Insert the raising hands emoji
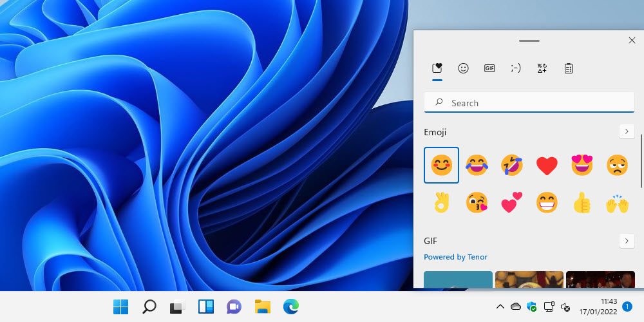The width and height of the screenshot is (644, 322). click(x=618, y=202)
